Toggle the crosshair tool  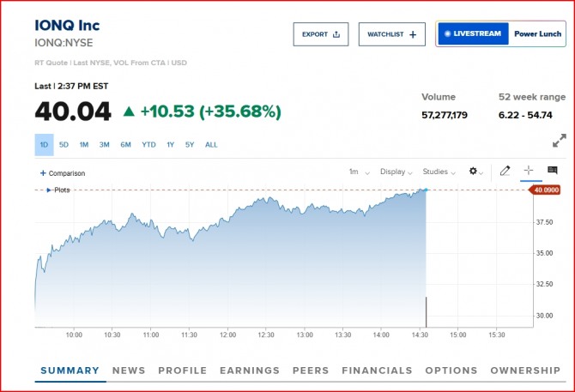click(529, 172)
